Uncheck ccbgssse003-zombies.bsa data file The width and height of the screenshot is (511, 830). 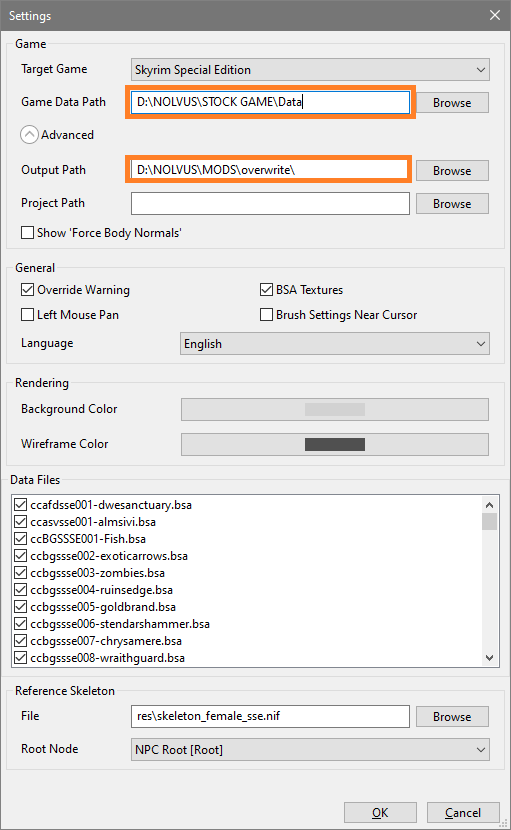pyautogui.click(x=21, y=573)
